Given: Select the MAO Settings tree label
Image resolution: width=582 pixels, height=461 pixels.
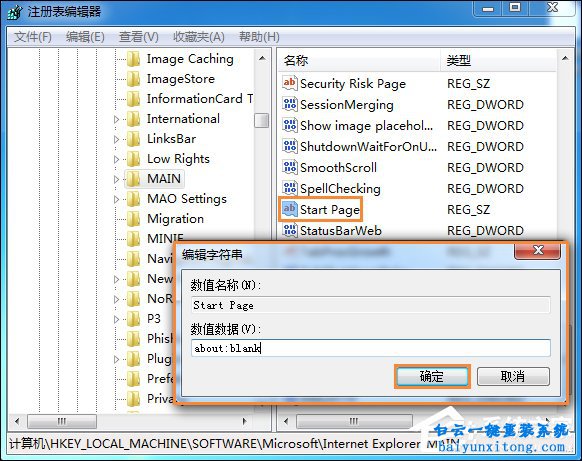Looking at the screenshot, I should pyautogui.click(x=187, y=199).
